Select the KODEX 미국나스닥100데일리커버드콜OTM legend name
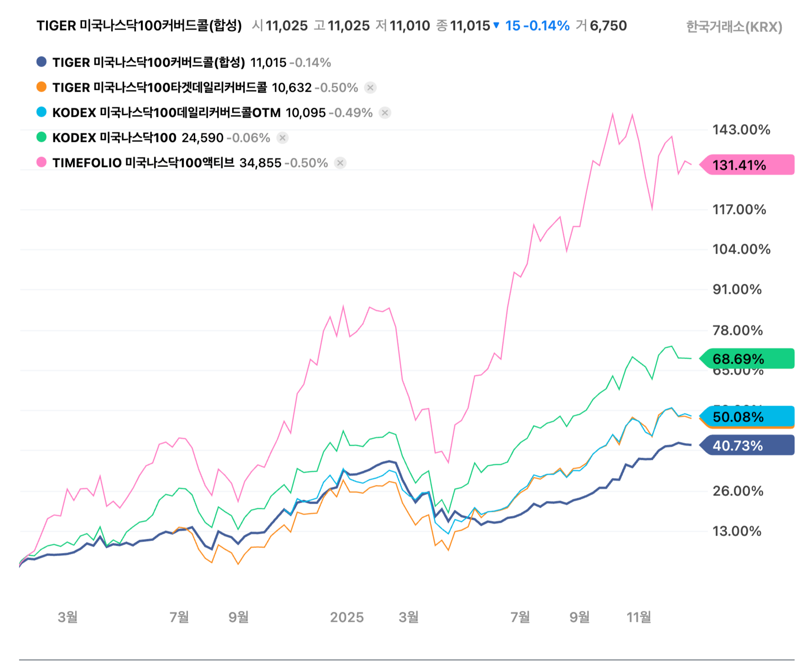 click(x=167, y=112)
